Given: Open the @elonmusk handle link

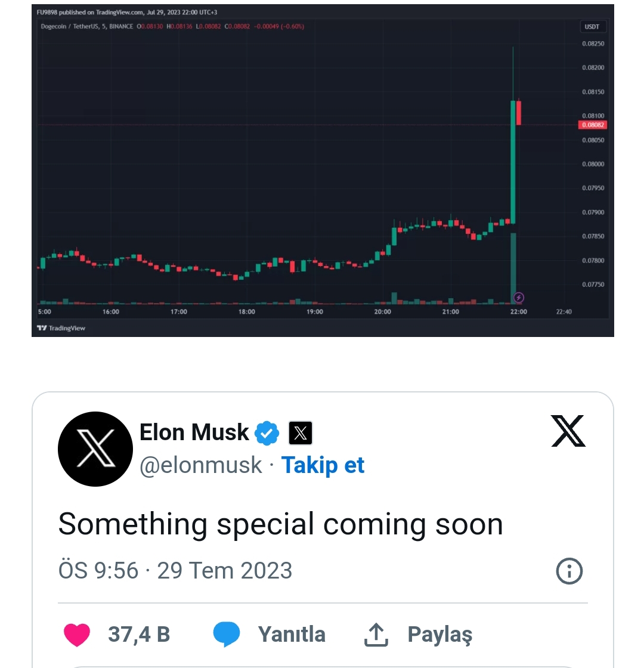Looking at the screenshot, I should point(200,465).
